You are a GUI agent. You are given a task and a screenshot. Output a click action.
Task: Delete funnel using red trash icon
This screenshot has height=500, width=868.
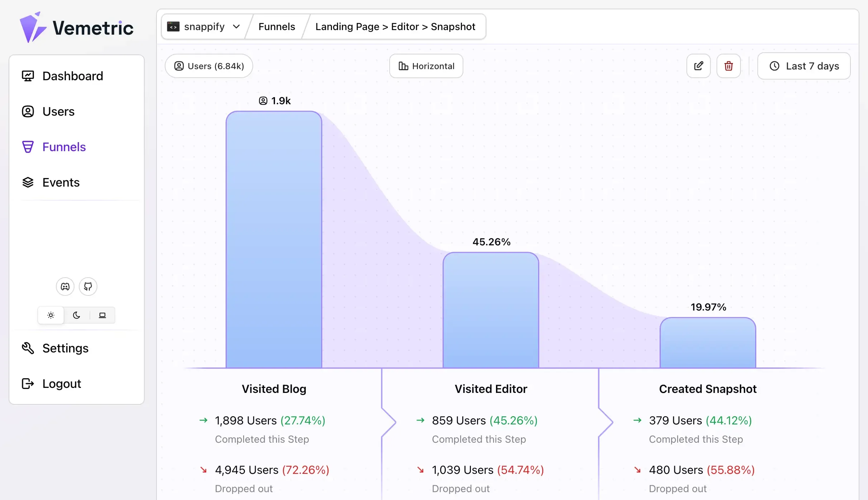click(x=728, y=66)
